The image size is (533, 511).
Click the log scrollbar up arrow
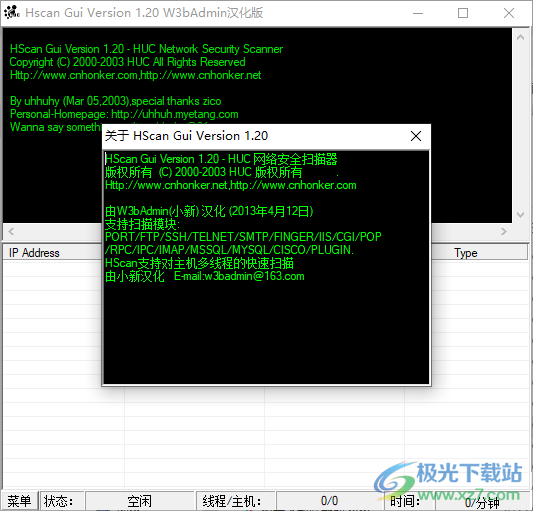point(520,37)
